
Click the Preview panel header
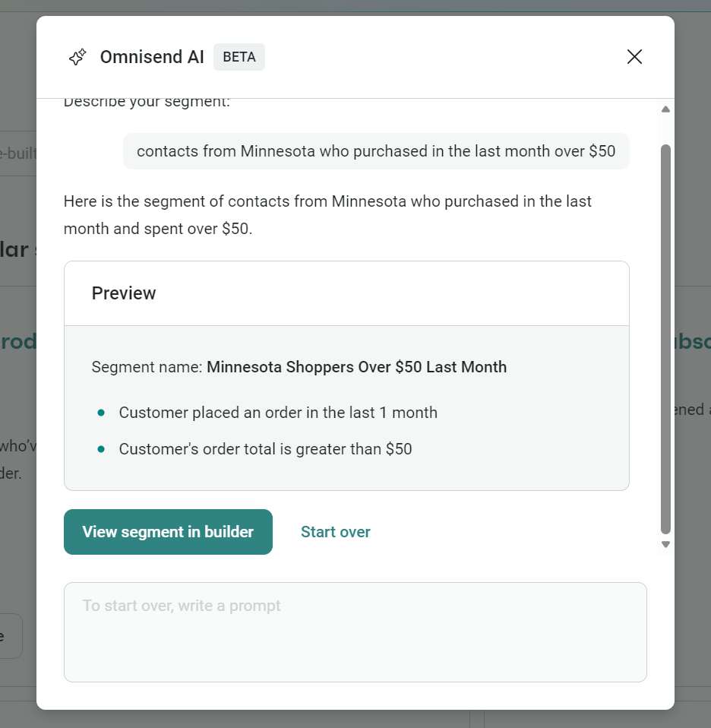[x=124, y=293]
